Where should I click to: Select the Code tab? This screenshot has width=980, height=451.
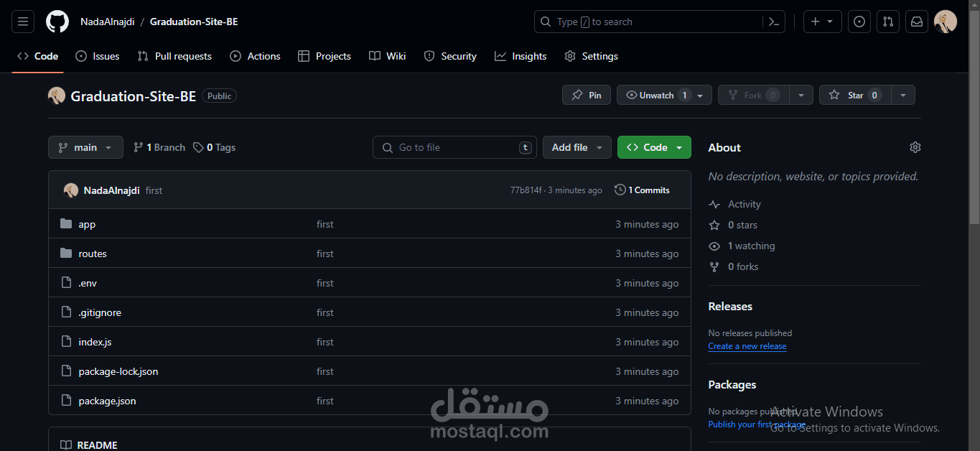point(37,56)
